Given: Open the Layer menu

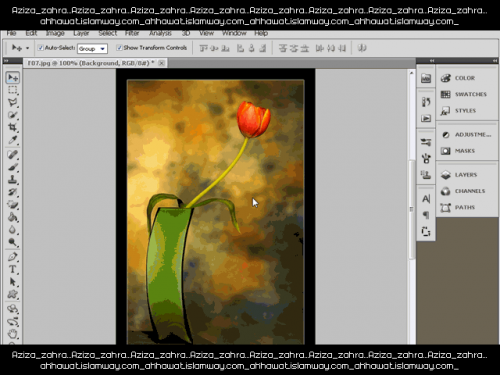Looking at the screenshot, I should [81, 33].
